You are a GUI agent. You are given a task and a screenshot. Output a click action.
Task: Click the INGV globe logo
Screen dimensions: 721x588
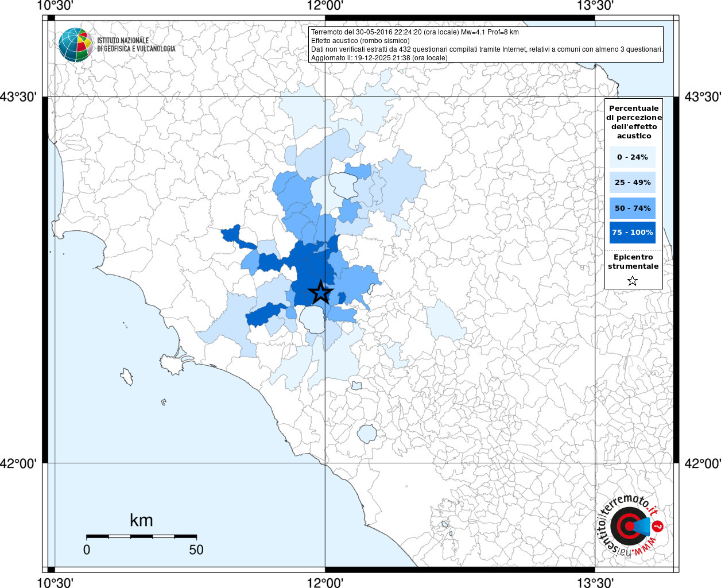(x=76, y=45)
